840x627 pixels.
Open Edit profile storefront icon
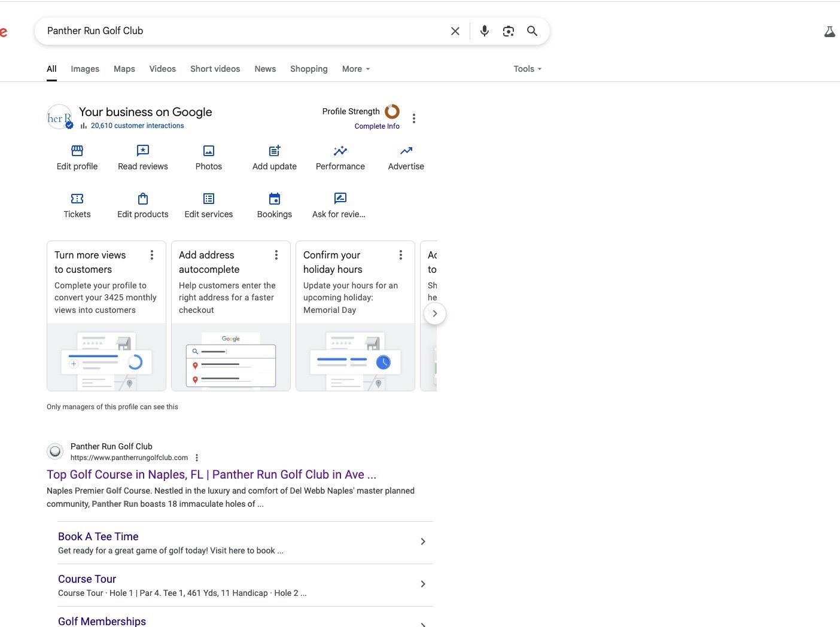tap(77, 151)
